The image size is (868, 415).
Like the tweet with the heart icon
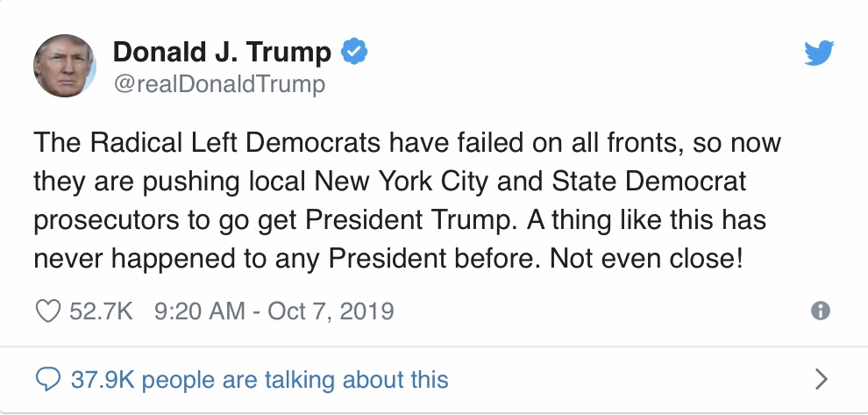pyautogui.click(x=48, y=311)
